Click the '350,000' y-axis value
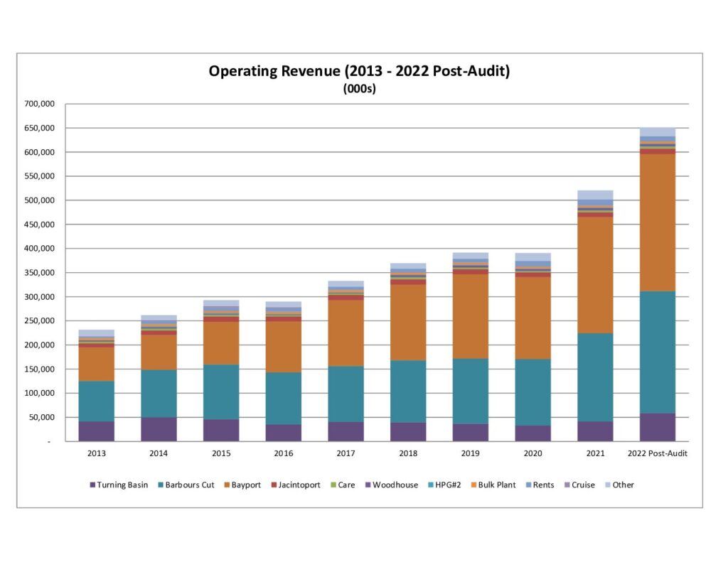The height and width of the screenshot is (562, 728). pos(40,273)
